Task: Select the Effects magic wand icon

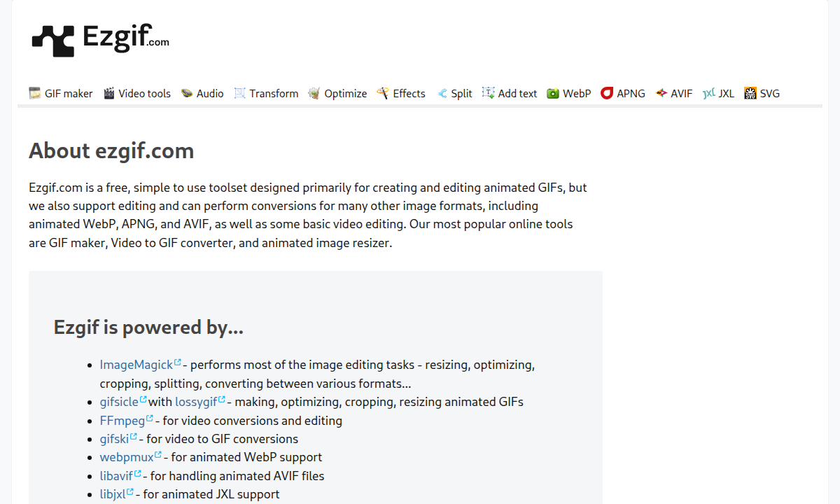Action: [x=383, y=93]
